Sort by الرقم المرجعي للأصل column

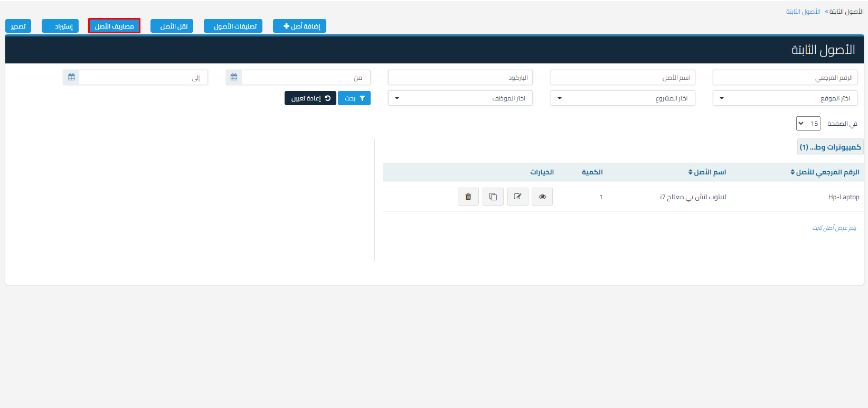tap(824, 172)
